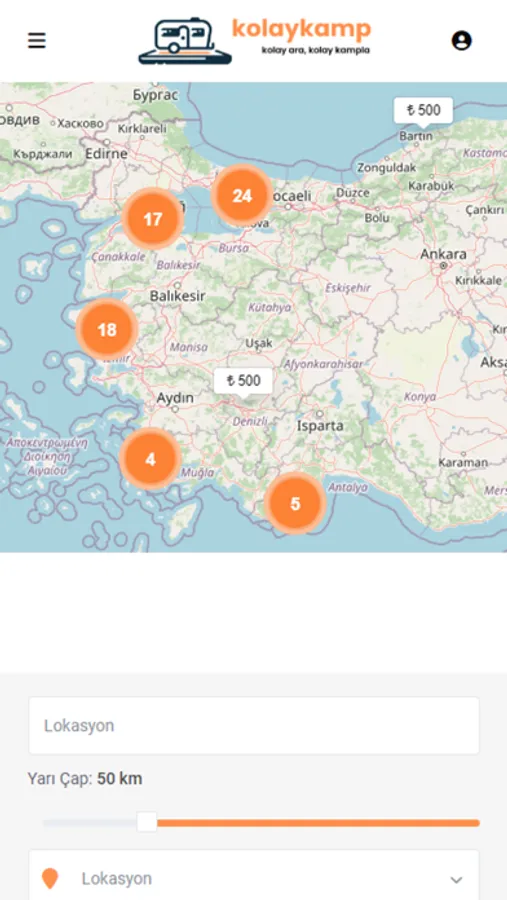
Task: Click the 50 km radius value
Action: (119, 779)
